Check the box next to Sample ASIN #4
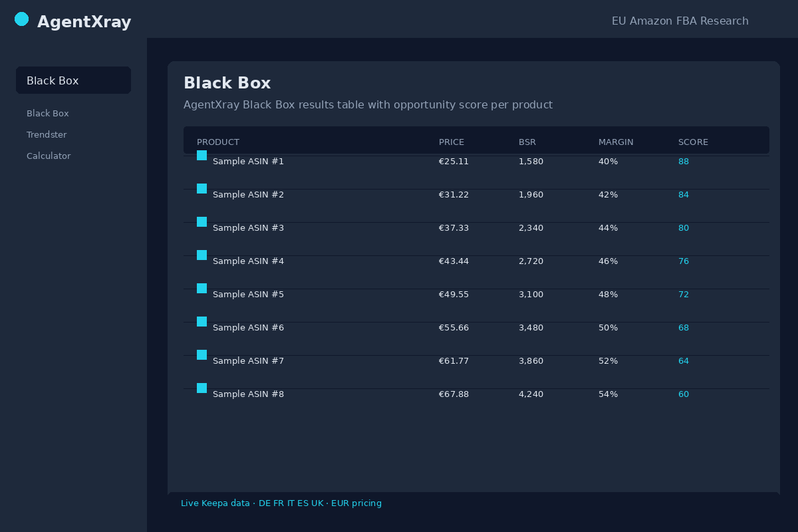This screenshot has height=532, width=798. point(201,255)
